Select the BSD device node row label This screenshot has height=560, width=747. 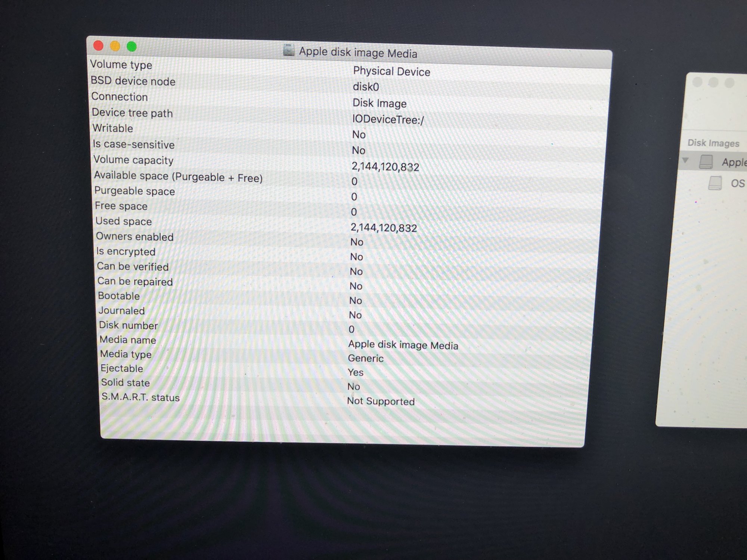click(x=133, y=81)
